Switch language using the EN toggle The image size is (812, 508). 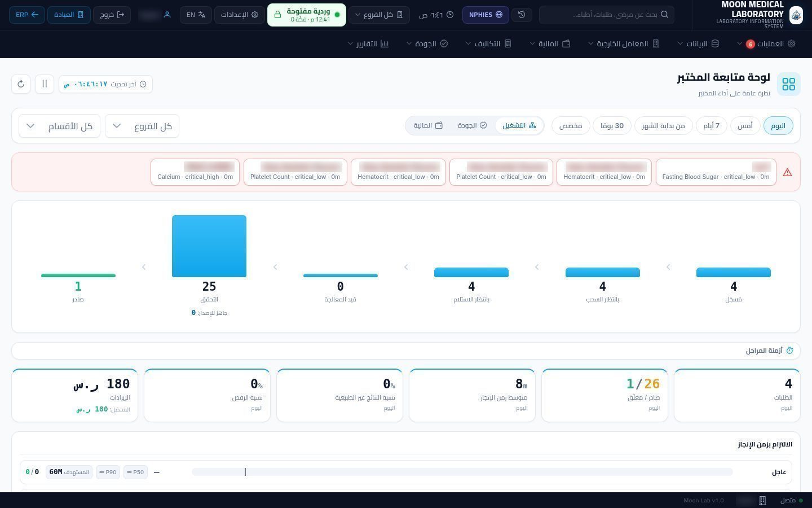point(196,15)
